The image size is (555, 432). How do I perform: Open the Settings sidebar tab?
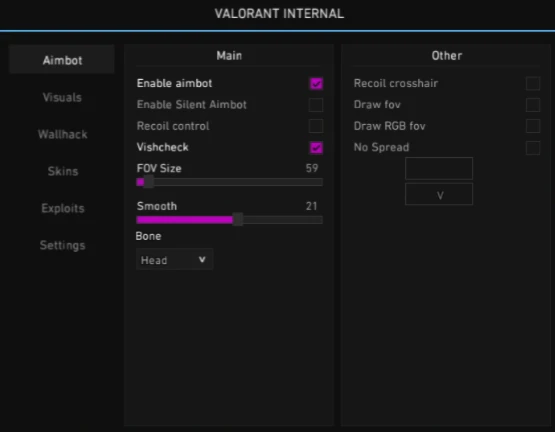(62, 245)
